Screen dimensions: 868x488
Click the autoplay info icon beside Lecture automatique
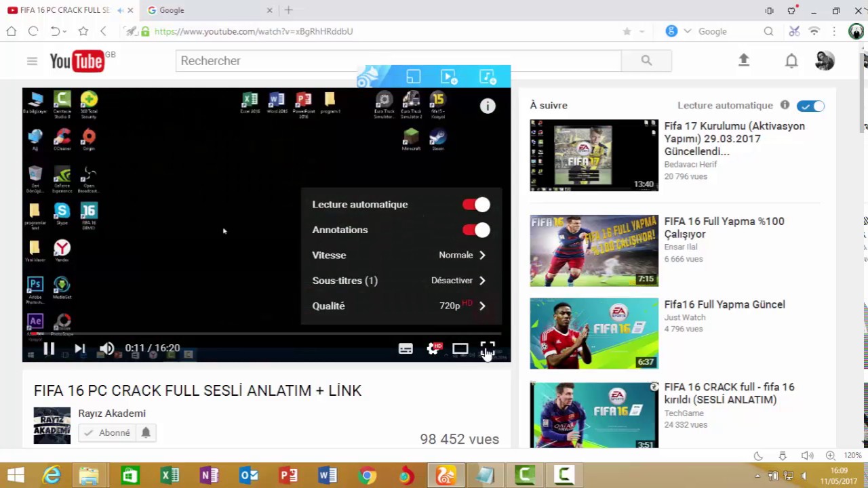pyautogui.click(x=785, y=105)
